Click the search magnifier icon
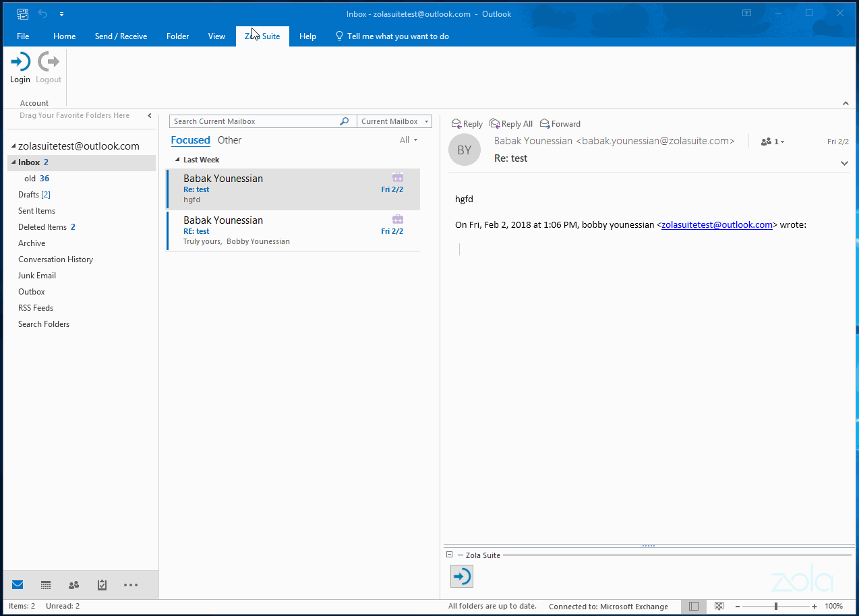 [x=344, y=121]
